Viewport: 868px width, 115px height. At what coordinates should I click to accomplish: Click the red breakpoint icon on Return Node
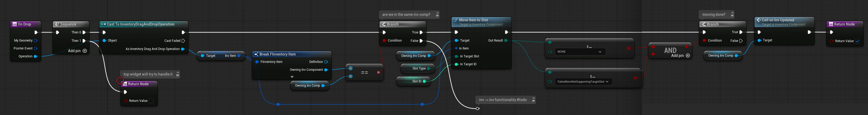pyautogui.click(x=120, y=81)
